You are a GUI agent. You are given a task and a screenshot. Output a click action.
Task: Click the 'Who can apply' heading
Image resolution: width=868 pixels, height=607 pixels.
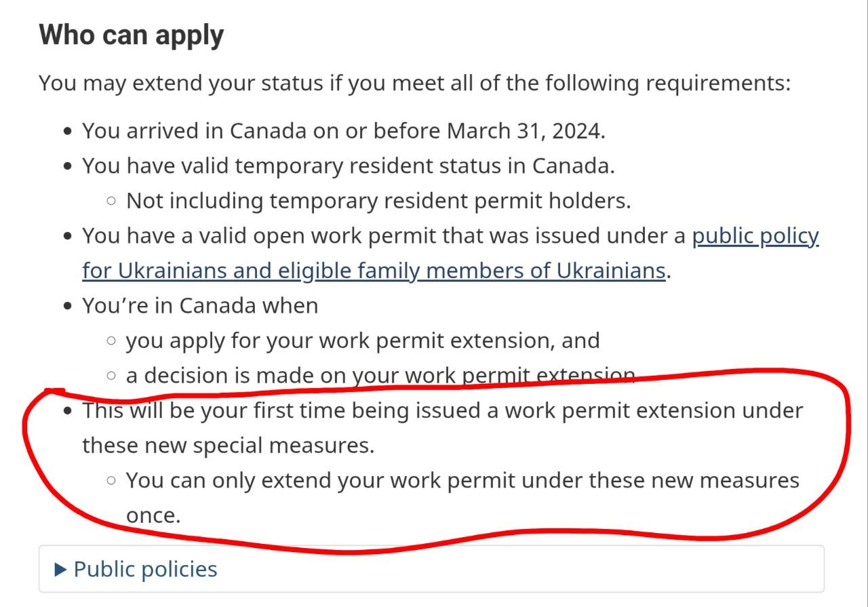point(132,34)
